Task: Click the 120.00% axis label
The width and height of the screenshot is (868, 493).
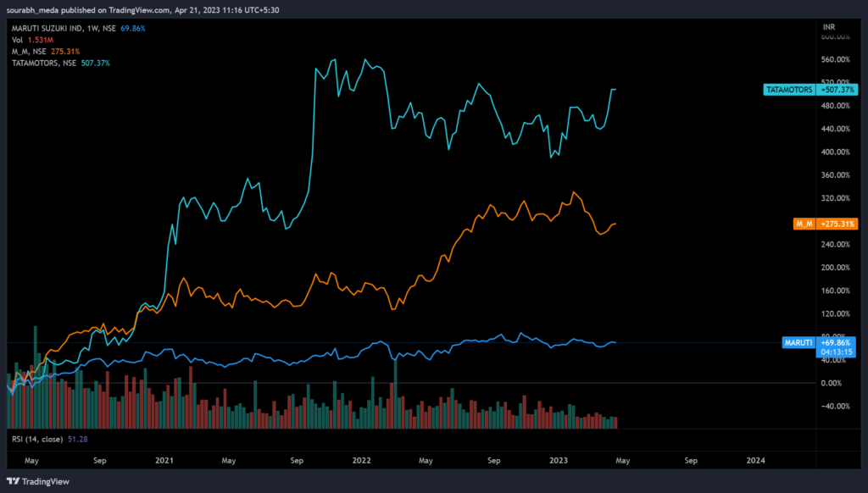Action: point(835,313)
